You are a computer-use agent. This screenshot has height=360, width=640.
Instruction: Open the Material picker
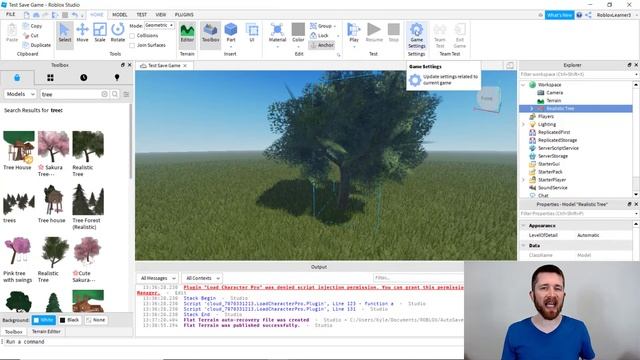[x=277, y=33]
